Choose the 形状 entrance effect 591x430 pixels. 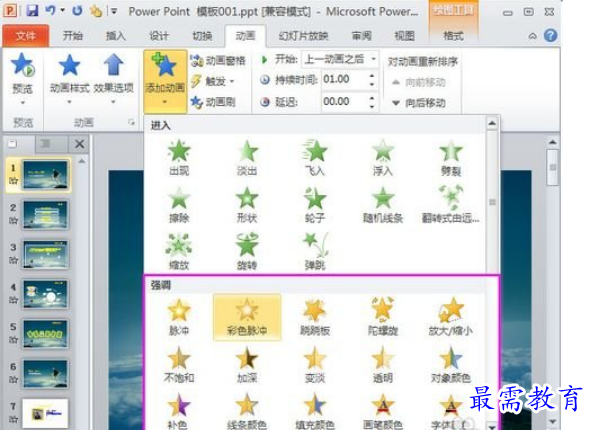tap(247, 205)
